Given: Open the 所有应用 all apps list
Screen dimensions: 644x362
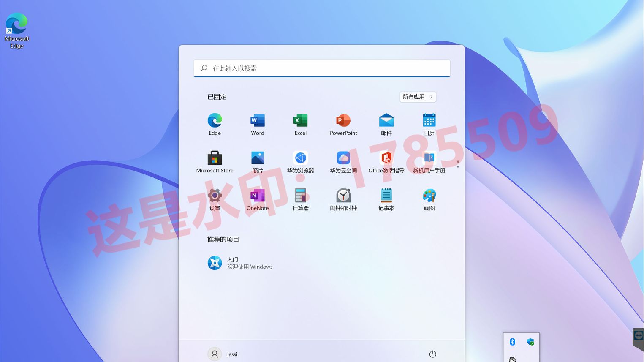Looking at the screenshot, I should click(418, 97).
